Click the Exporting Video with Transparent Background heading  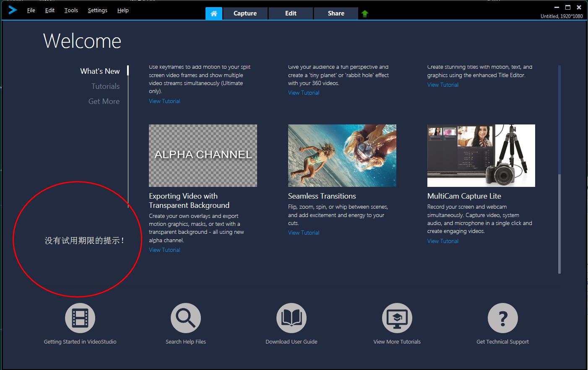tap(189, 201)
